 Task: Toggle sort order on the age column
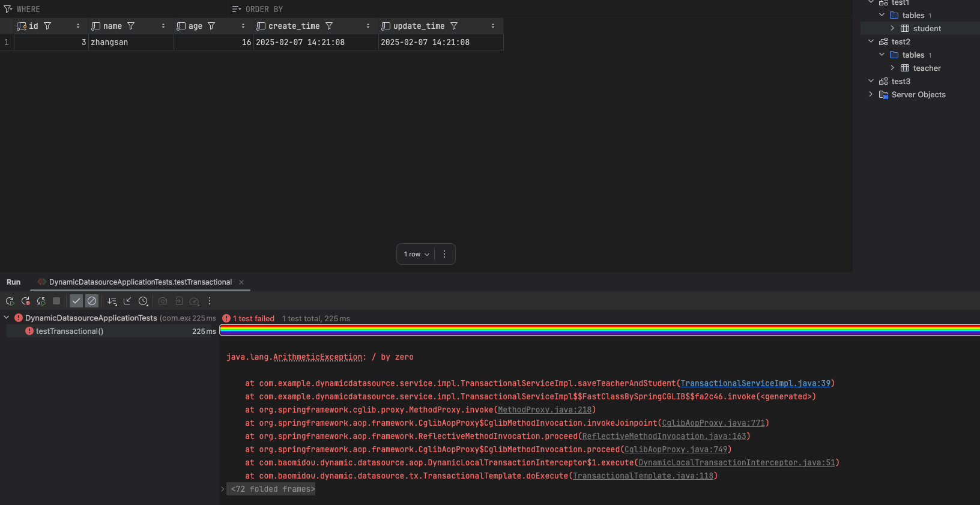click(x=243, y=26)
